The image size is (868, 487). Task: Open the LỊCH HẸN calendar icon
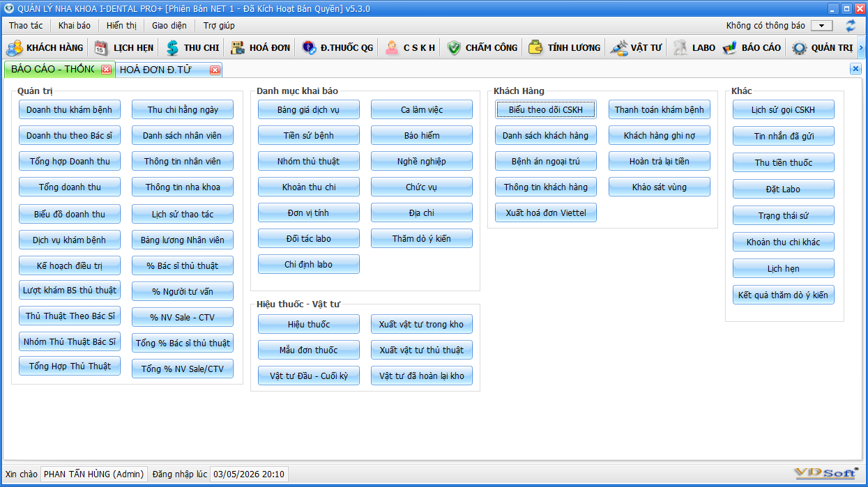point(101,48)
